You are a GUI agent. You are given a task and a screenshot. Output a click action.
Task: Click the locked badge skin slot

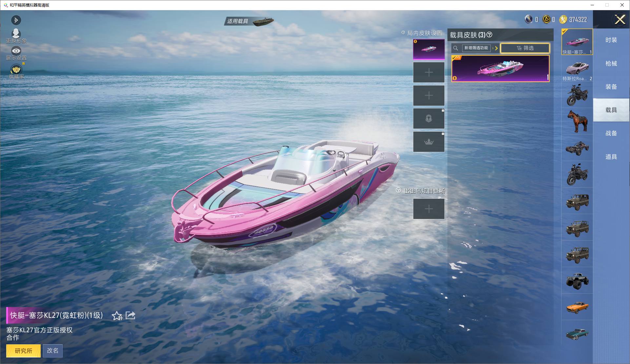[429, 118]
